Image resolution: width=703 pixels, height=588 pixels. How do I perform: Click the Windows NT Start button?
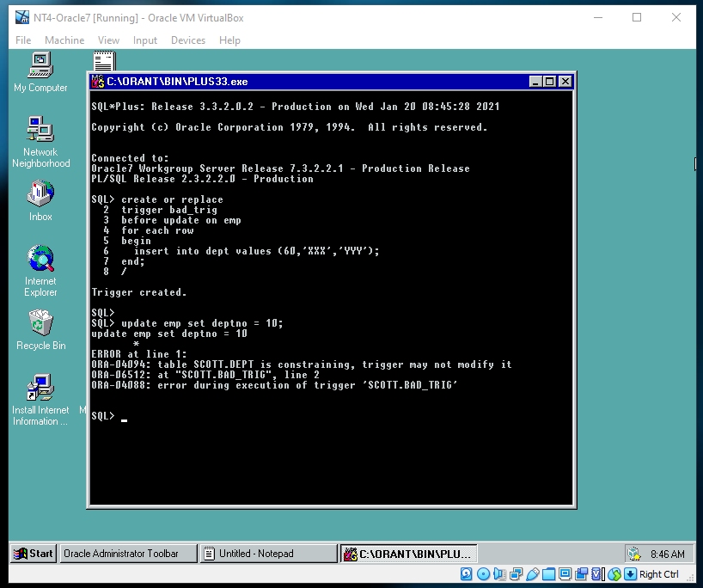34,554
